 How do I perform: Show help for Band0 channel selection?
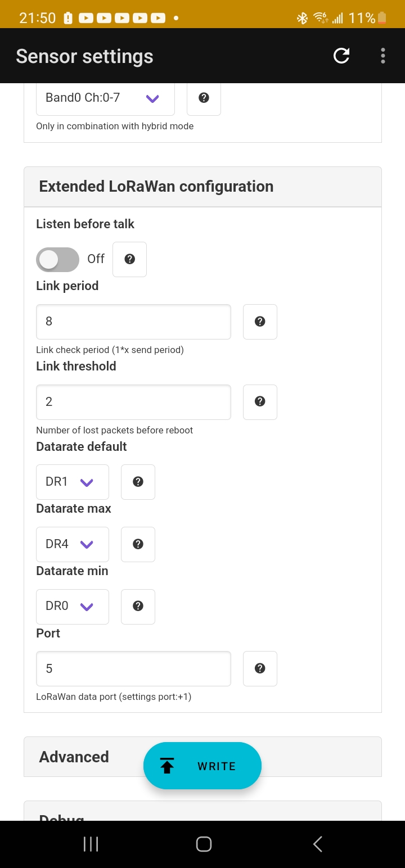pyautogui.click(x=204, y=98)
